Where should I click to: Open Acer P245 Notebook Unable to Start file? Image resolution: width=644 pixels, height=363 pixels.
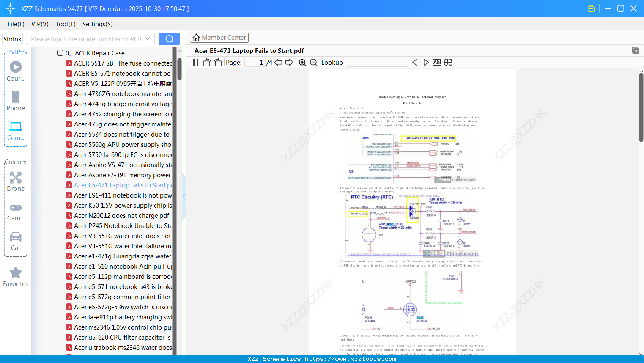(x=123, y=226)
